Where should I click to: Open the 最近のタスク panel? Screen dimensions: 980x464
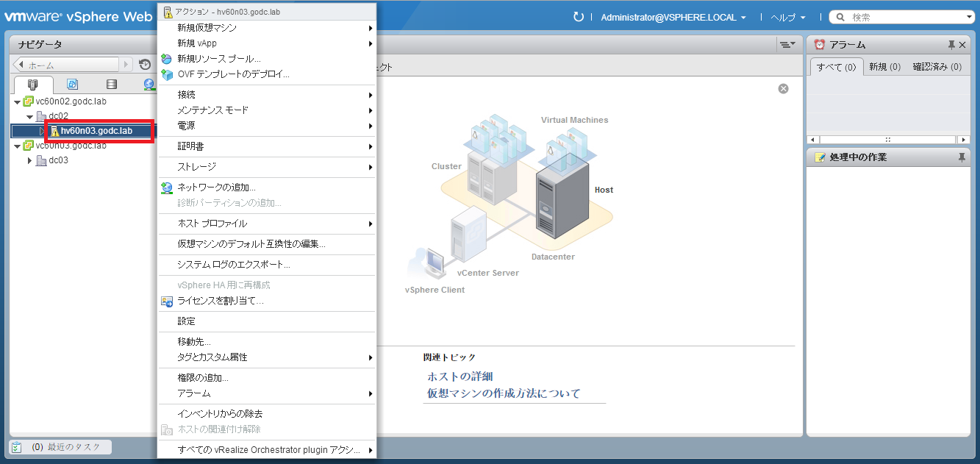(x=60, y=447)
